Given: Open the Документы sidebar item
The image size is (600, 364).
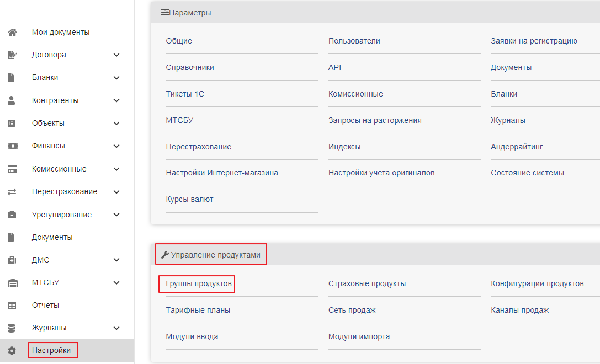Looking at the screenshot, I should 52,237.
